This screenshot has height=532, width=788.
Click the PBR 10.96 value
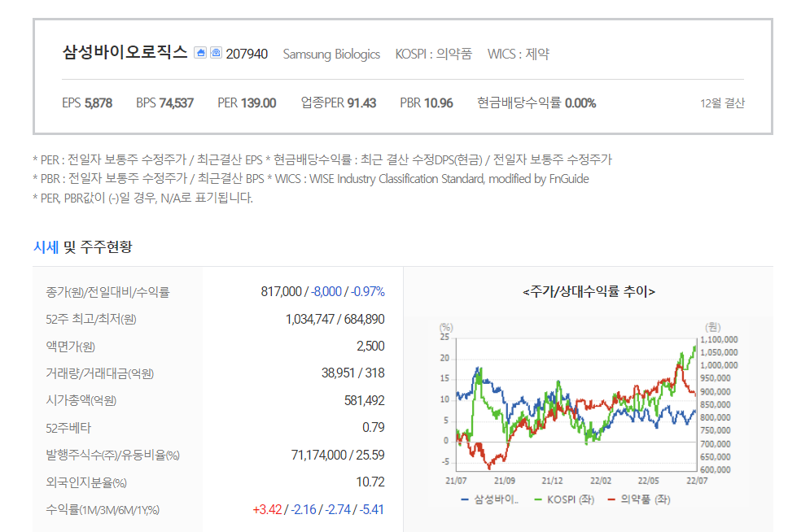pyautogui.click(x=427, y=103)
